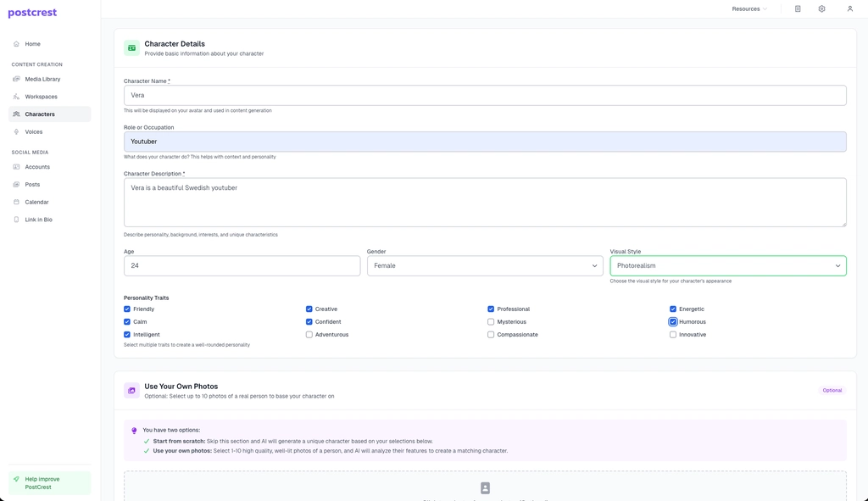This screenshot has width=868, height=501.
Task: Click the document icon in top bar
Action: click(x=798, y=8)
